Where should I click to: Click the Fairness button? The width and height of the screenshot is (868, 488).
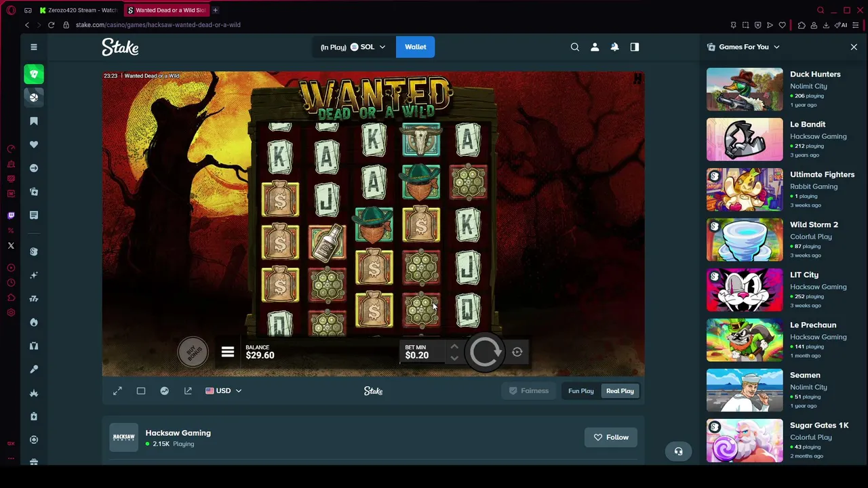click(x=528, y=391)
